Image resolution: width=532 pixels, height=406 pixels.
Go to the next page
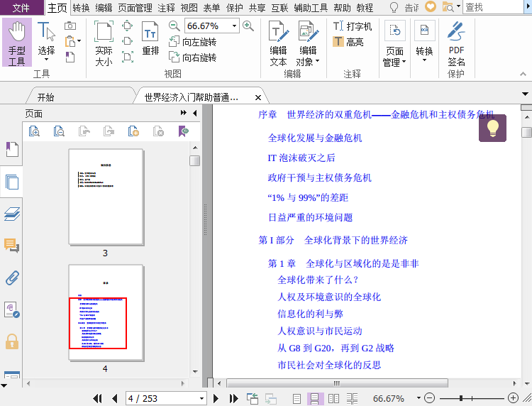pyautogui.click(x=216, y=398)
